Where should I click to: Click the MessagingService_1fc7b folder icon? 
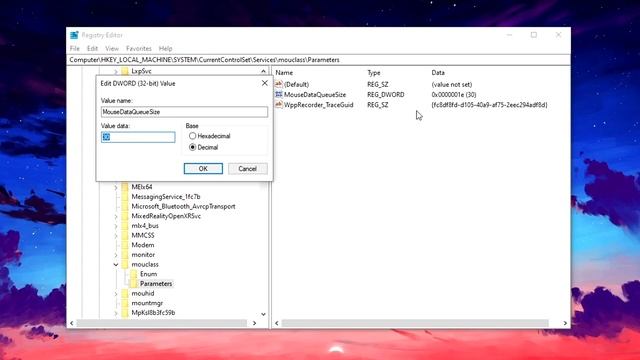(x=124, y=196)
